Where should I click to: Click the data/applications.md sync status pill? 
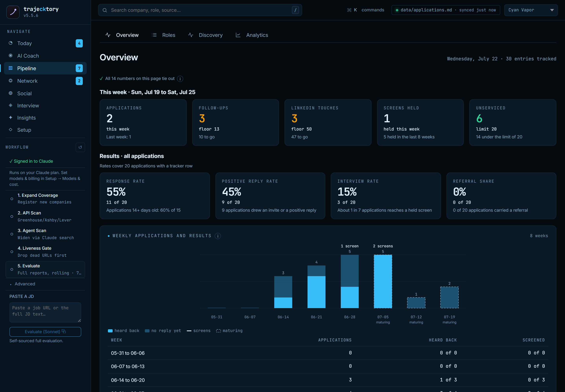(446, 10)
